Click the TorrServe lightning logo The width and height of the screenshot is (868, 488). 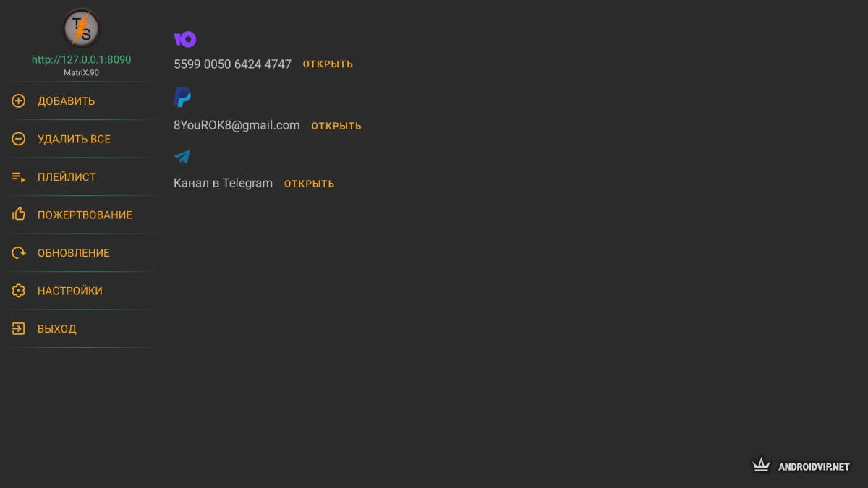(x=81, y=28)
